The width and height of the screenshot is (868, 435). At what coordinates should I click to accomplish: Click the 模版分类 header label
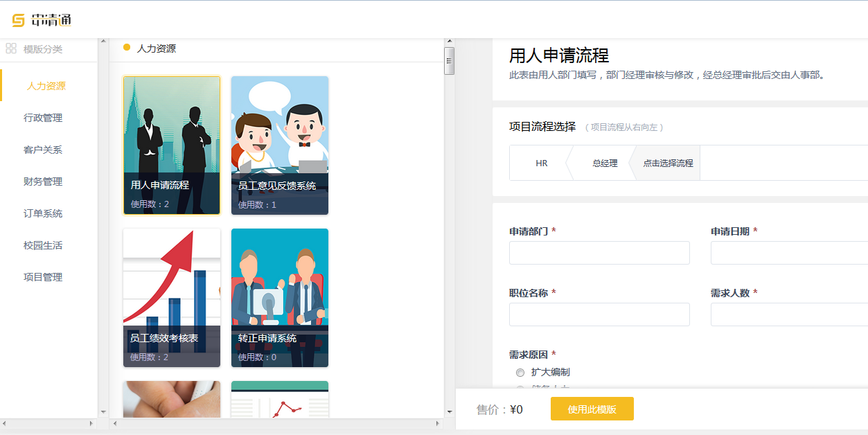(43, 49)
